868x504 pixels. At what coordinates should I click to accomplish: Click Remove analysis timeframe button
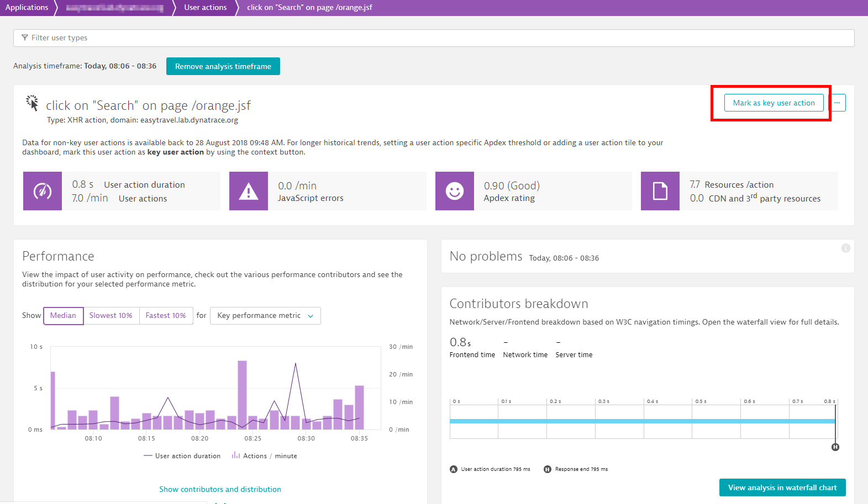[x=223, y=66]
